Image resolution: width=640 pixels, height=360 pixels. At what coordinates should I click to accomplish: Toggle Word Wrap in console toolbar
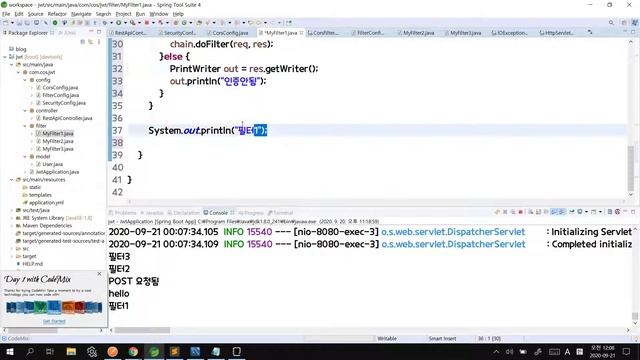tap(546, 212)
